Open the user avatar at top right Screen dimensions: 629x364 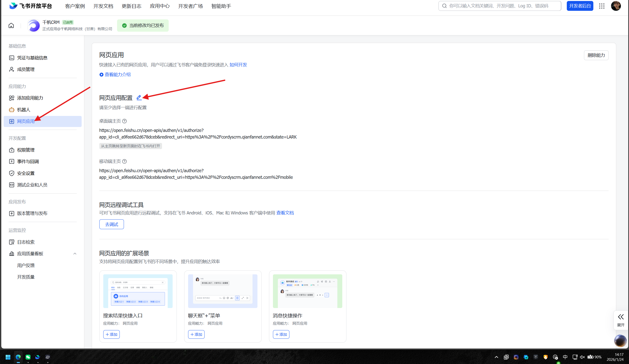(x=615, y=6)
